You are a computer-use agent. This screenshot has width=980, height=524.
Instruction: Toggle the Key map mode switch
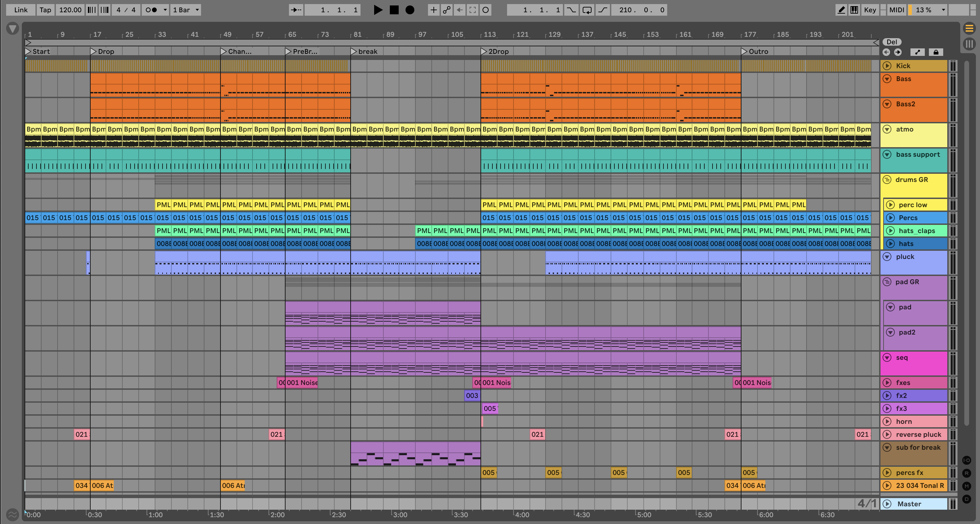870,10
